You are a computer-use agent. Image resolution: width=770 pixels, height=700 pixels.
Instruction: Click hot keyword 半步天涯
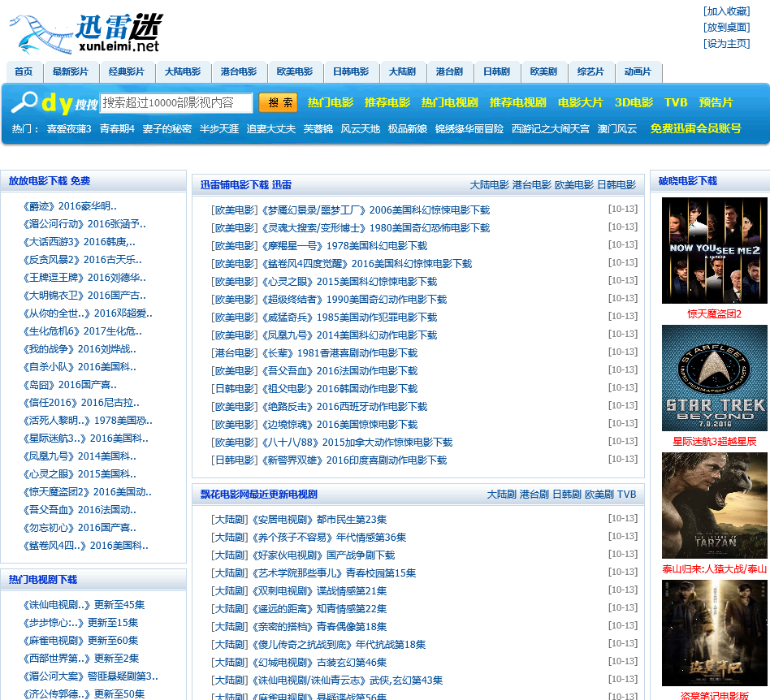point(219,129)
